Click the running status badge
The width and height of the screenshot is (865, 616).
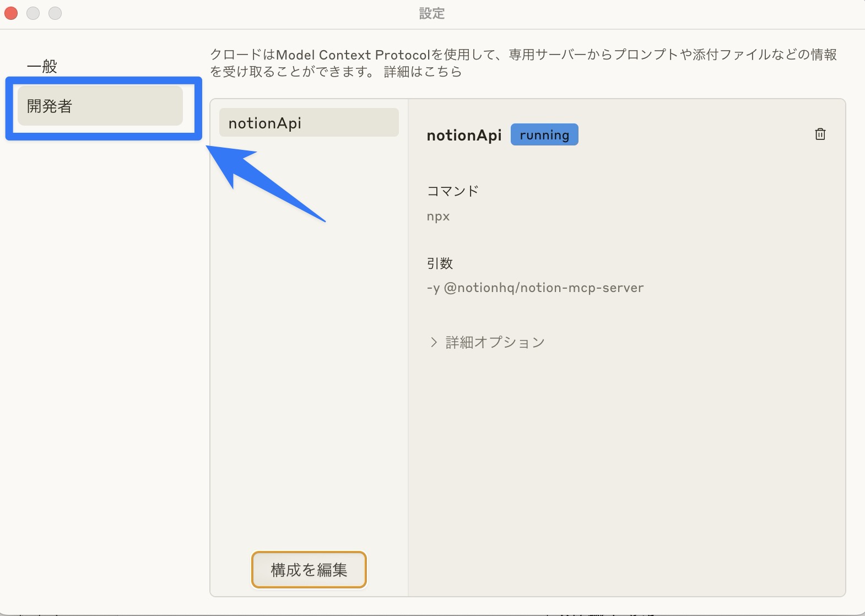(x=544, y=134)
